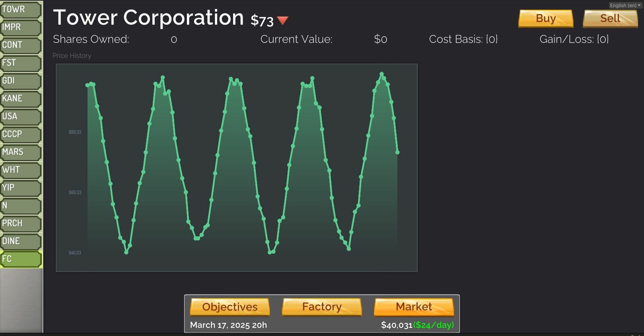The height and width of the screenshot is (336, 644).
Task: Select the IMPR stock ticker
Action: pyautogui.click(x=21, y=27)
